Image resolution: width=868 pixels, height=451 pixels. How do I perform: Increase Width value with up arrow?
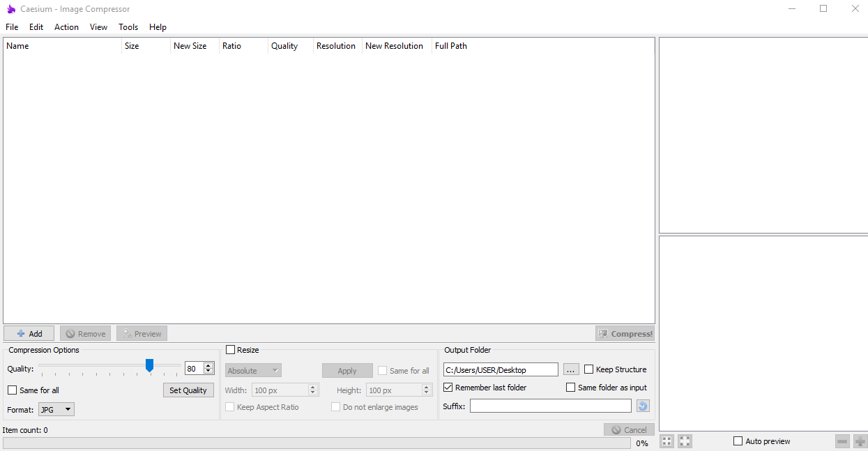313,388
